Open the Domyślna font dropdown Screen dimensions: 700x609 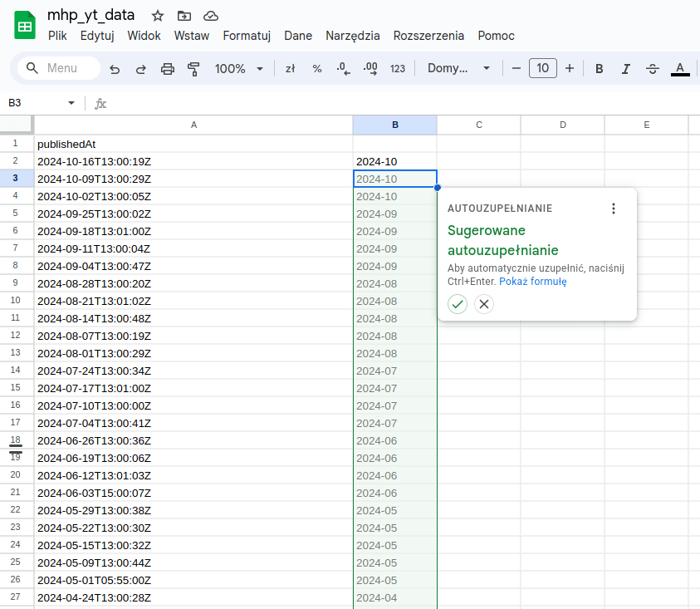point(458,68)
